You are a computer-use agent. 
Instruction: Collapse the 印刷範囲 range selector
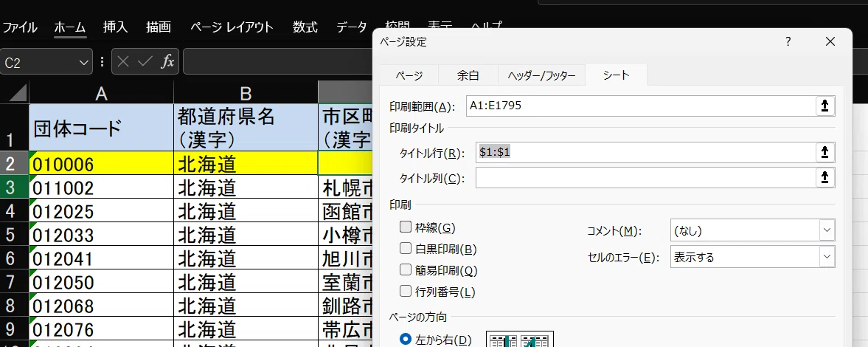(x=824, y=106)
